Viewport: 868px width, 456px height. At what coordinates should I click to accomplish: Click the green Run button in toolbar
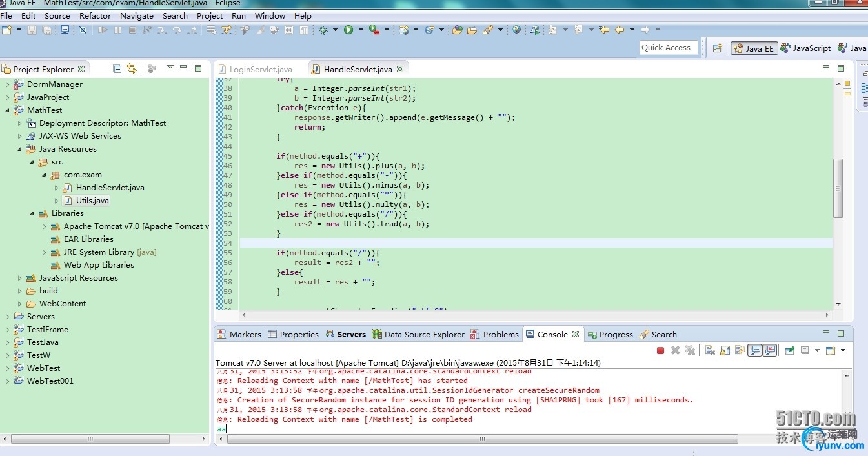tap(348, 30)
